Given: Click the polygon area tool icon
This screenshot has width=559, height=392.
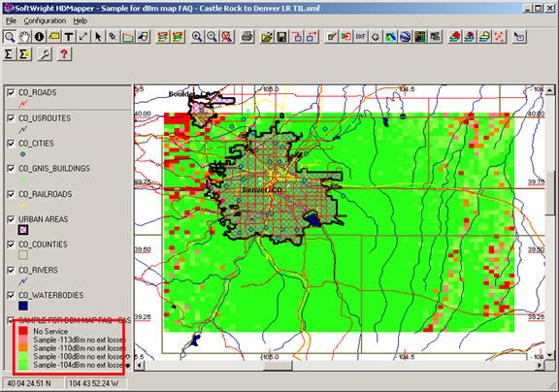Looking at the screenshot, I should click(x=128, y=37).
